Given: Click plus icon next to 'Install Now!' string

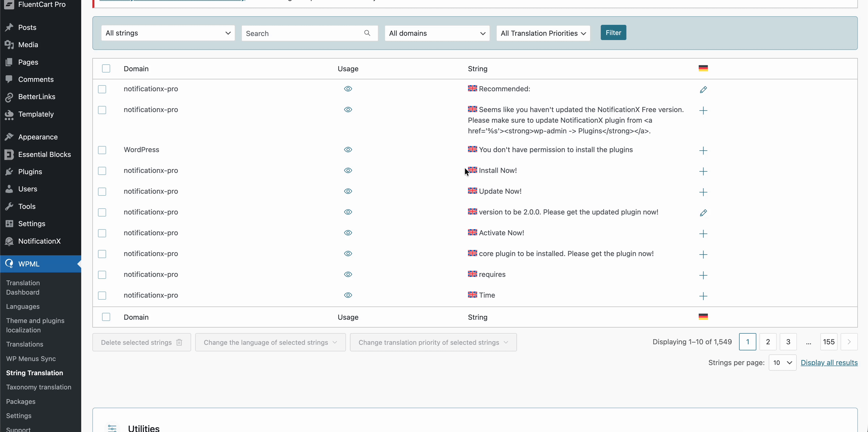Looking at the screenshot, I should [703, 171].
